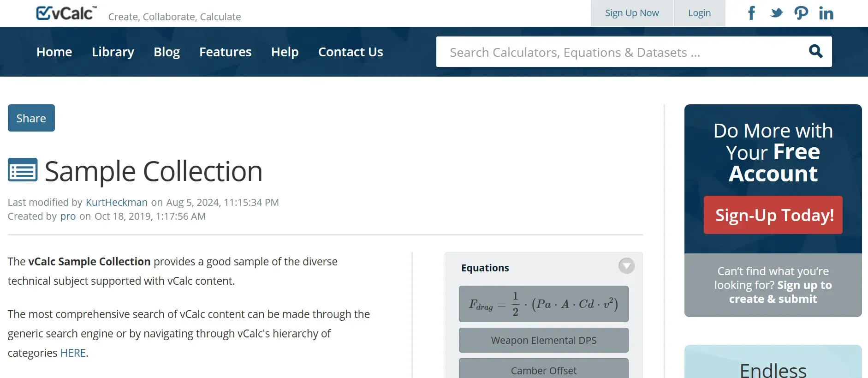868x378 pixels.
Task: Click the search magnifier icon
Action: click(x=815, y=51)
